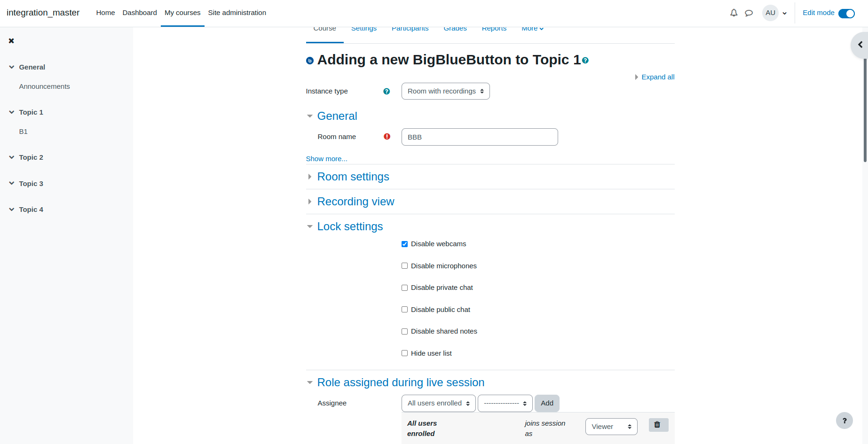Collapse Topic 3 in the course index
Image resolution: width=868 pixels, height=444 pixels.
(x=12, y=184)
